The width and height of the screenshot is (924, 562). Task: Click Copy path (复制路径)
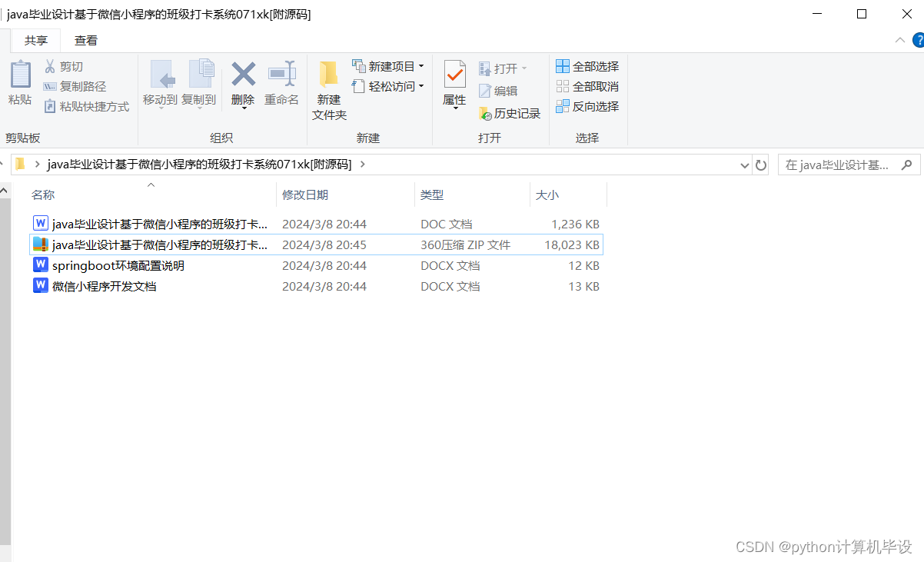point(75,87)
